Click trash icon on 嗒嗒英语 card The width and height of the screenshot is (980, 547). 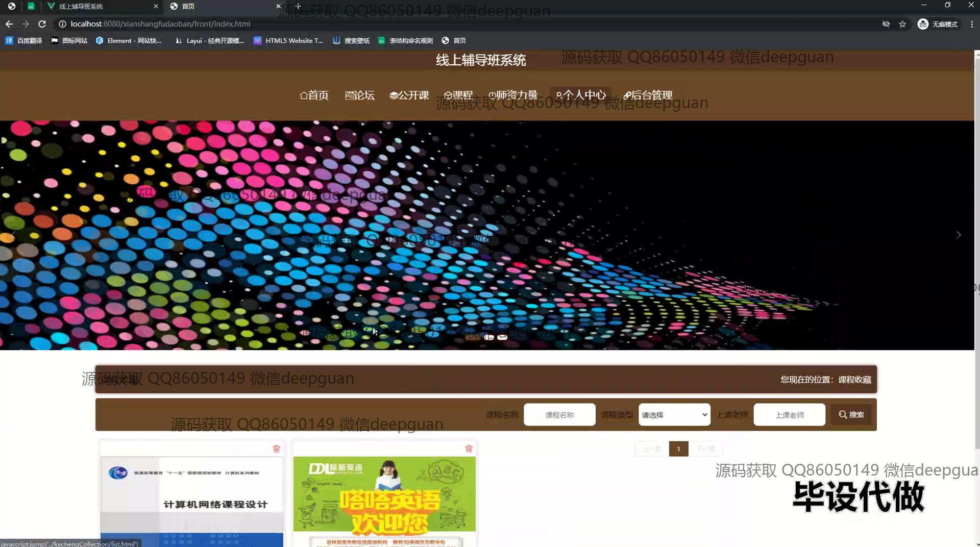469,449
